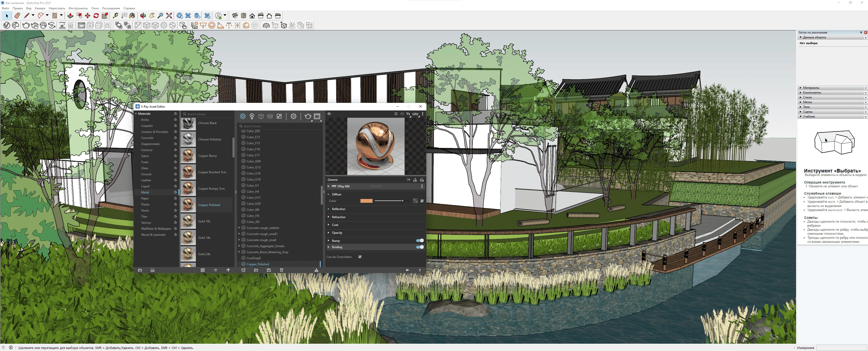The width and height of the screenshot is (868, 351).
Task: Click the Diffuse texture slot checker button
Action: 415,201
